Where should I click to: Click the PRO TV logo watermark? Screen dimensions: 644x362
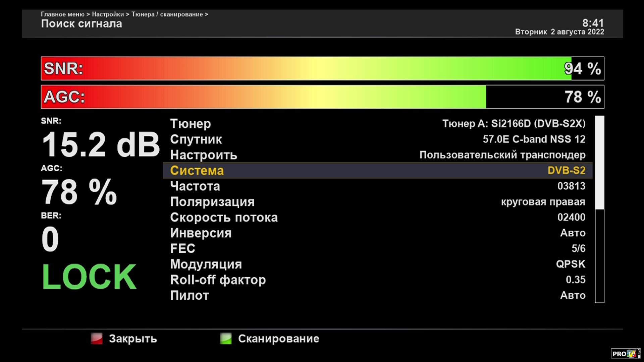coord(626,354)
